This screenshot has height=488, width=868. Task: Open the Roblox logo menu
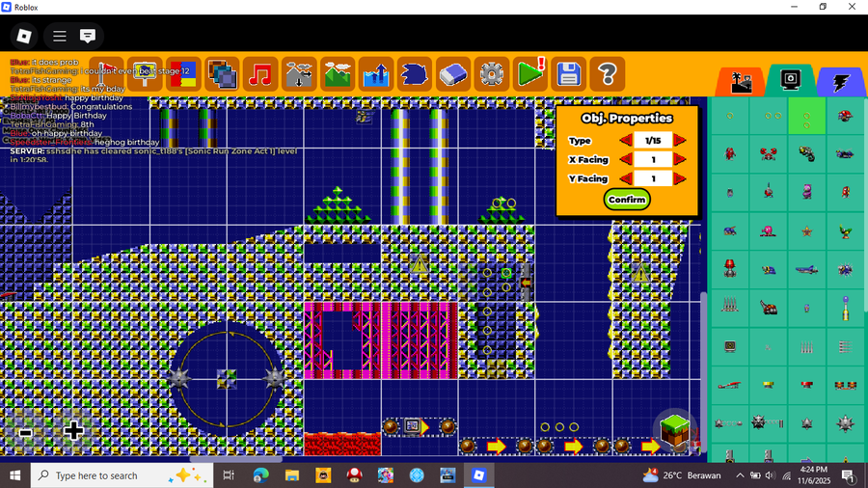[x=24, y=36]
